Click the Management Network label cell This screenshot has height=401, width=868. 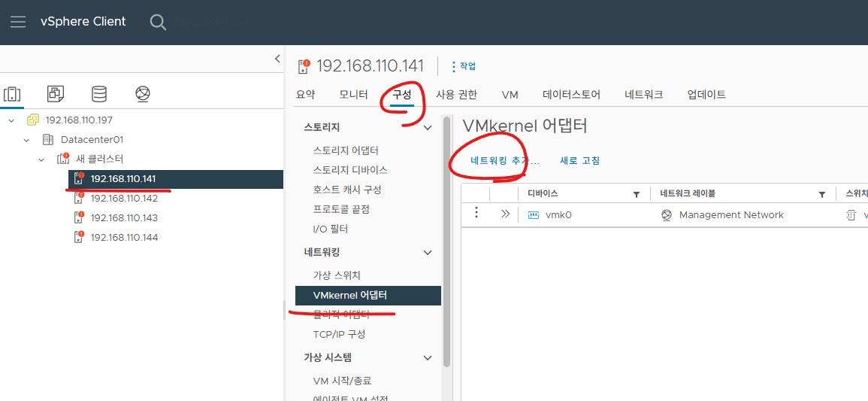coord(731,215)
